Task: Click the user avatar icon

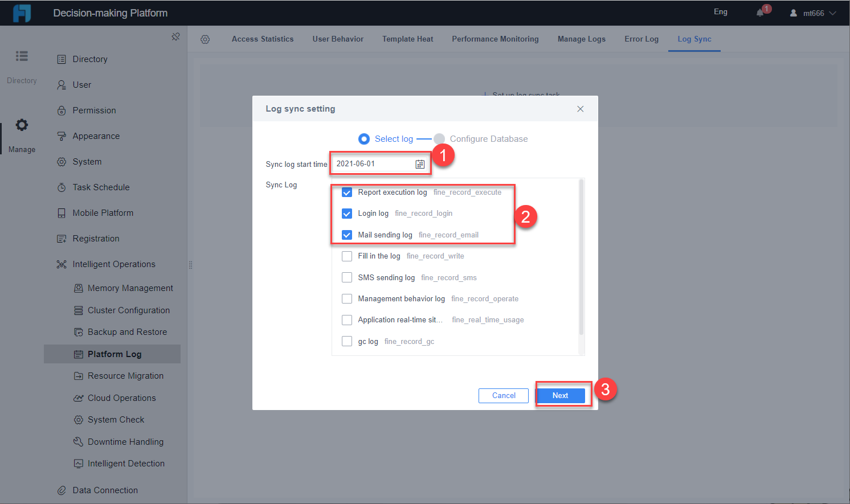Action: click(793, 13)
